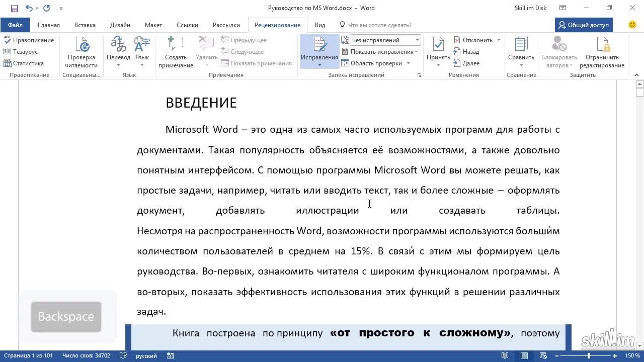
Task: Collapse the ribbon with the arrow
Action: [x=637, y=75]
